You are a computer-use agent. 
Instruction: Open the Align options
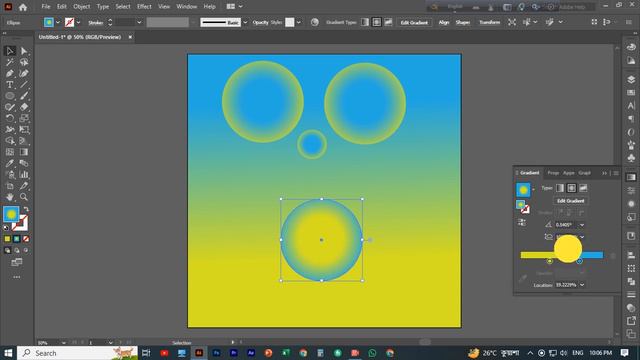tap(444, 22)
